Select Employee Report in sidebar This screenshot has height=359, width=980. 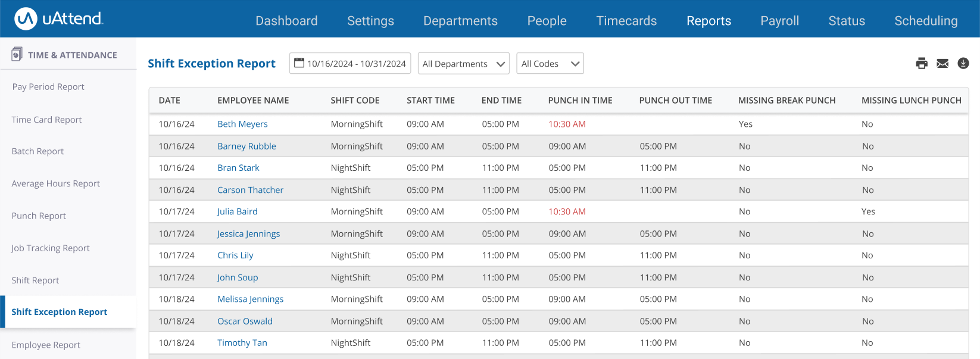(46, 345)
